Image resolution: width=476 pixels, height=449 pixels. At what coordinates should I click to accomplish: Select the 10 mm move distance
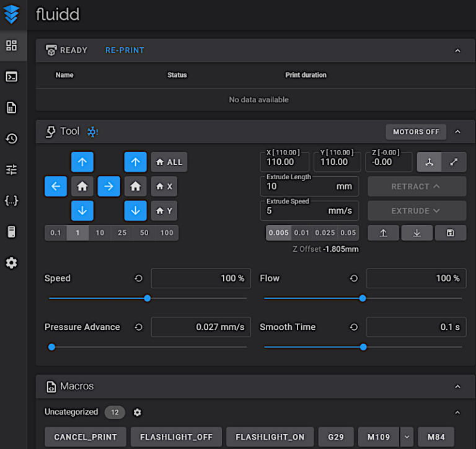(100, 233)
